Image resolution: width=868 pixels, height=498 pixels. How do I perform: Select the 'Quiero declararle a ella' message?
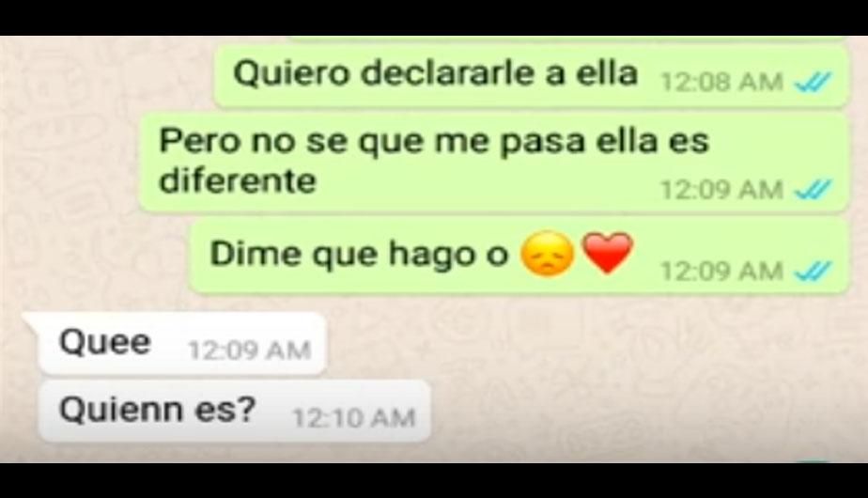click(531, 76)
